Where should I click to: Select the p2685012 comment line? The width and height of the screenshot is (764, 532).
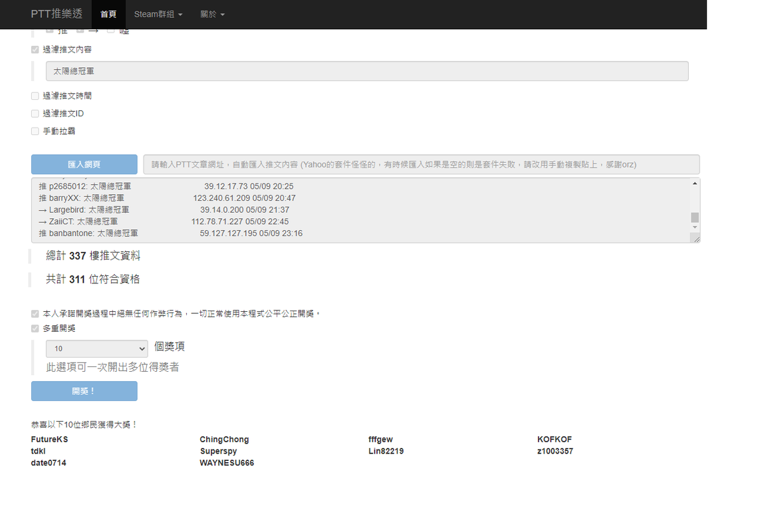pos(166,186)
